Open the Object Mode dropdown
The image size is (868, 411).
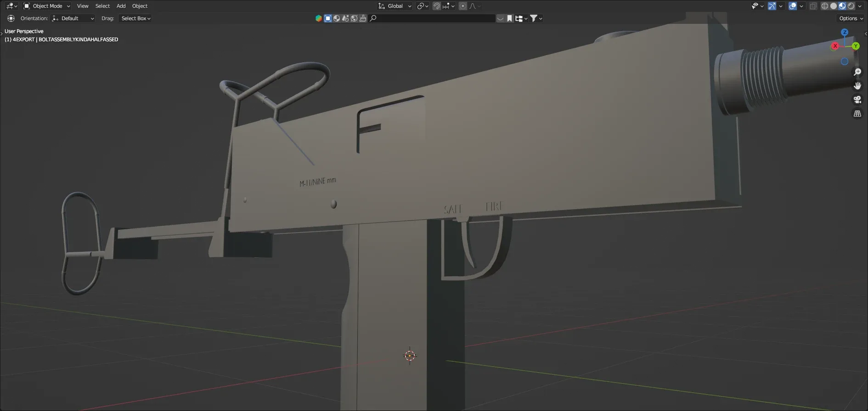[x=46, y=6]
